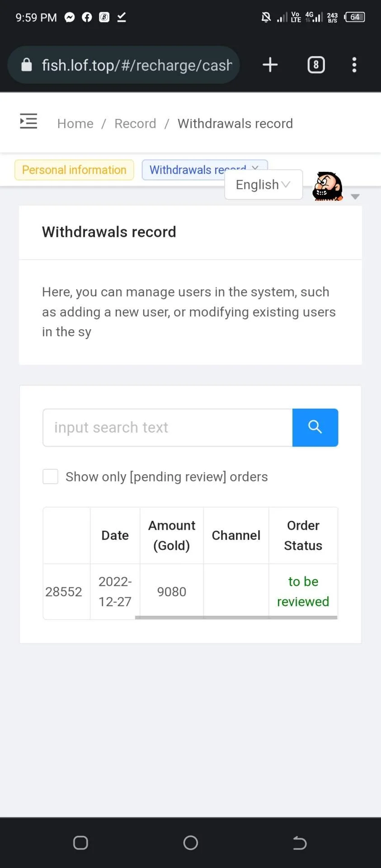The height and width of the screenshot is (868, 381).
Task: Open the tab switcher showing 8 tabs
Action: click(316, 65)
